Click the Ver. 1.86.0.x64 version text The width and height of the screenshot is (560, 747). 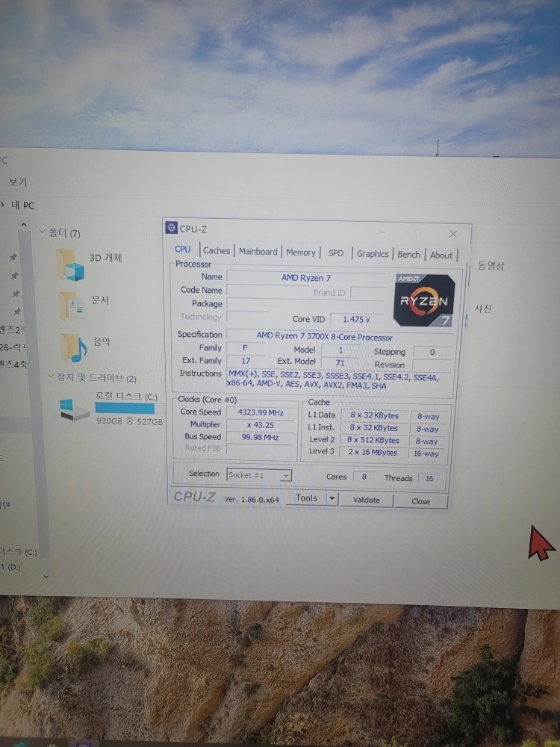click(x=252, y=499)
